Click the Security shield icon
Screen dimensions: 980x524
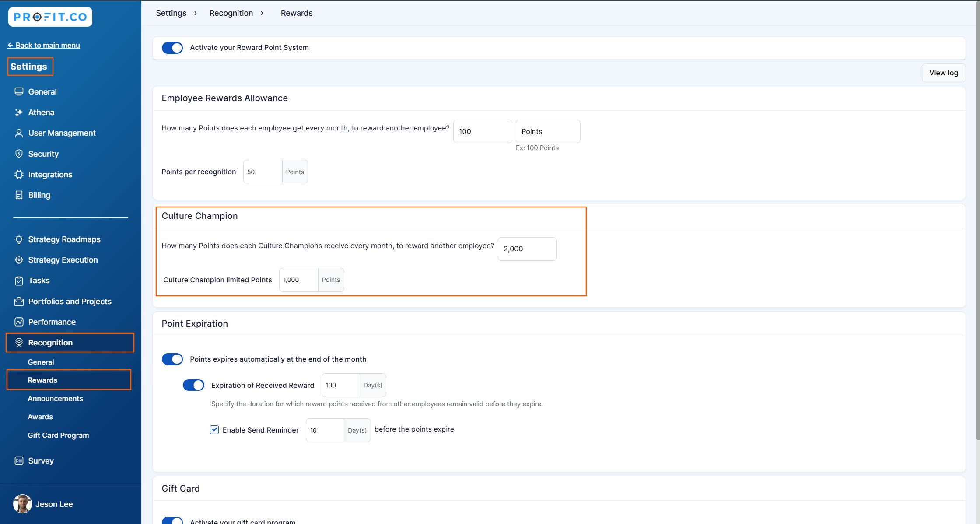tap(19, 154)
